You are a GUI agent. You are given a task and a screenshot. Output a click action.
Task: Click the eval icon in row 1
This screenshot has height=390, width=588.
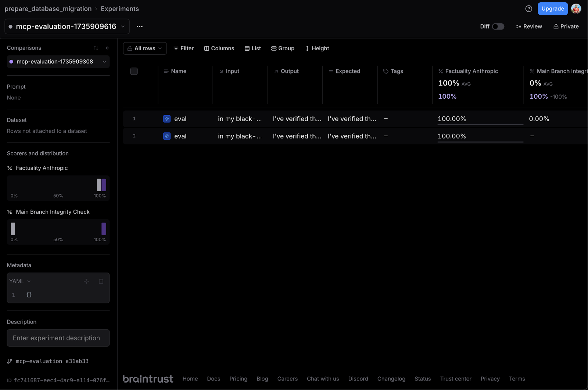[167, 119]
